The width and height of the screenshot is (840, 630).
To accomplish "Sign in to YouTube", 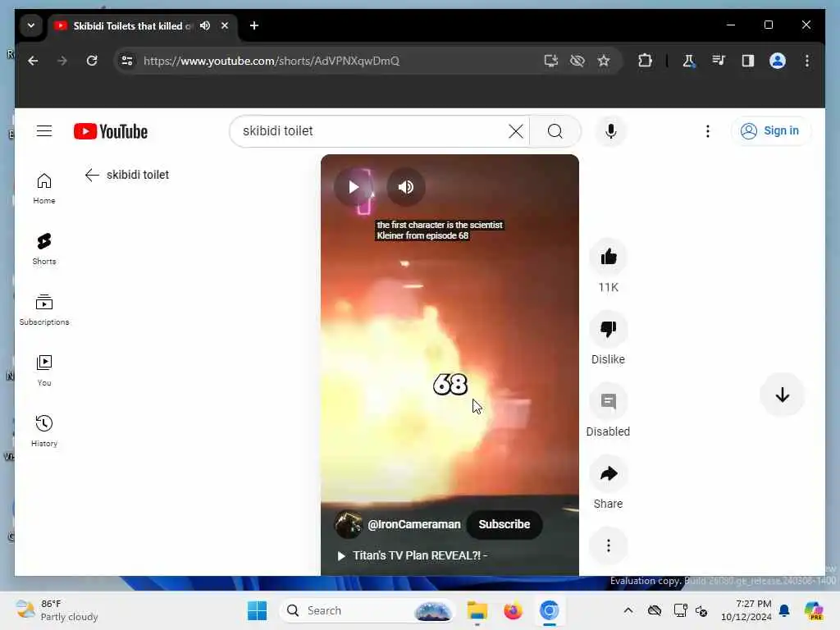I will point(771,130).
